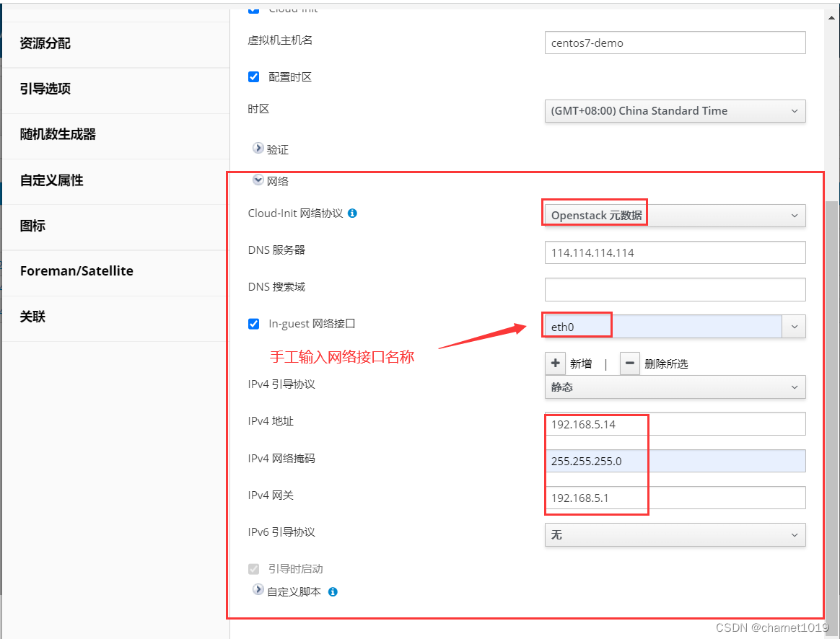This screenshot has height=639, width=840.
Task: Click the DNS 服务器 input field
Action: (675, 252)
